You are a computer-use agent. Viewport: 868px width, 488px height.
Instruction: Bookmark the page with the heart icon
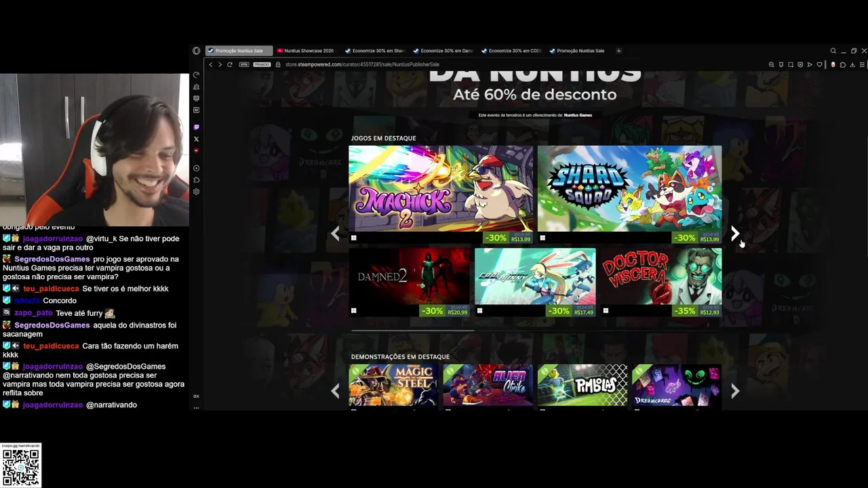tap(819, 64)
